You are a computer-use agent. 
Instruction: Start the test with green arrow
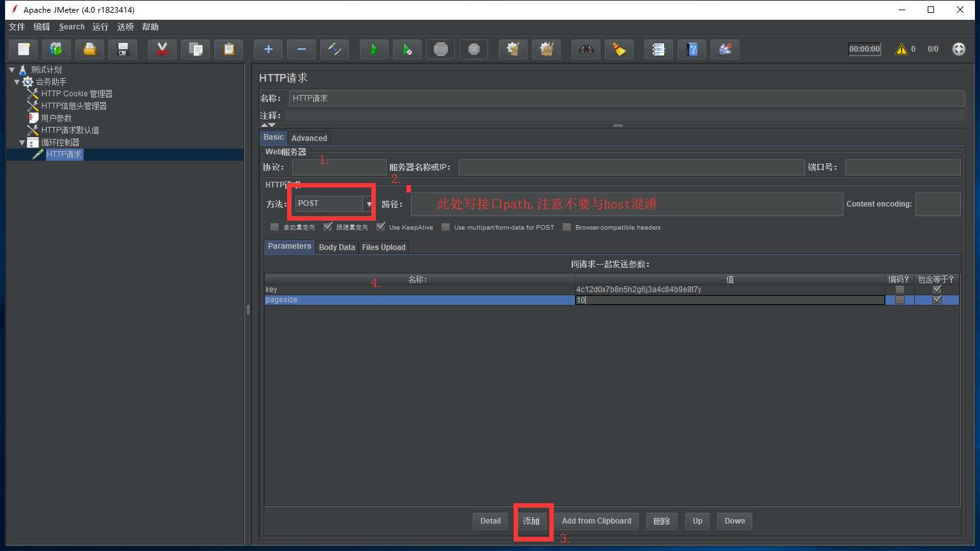(x=374, y=49)
